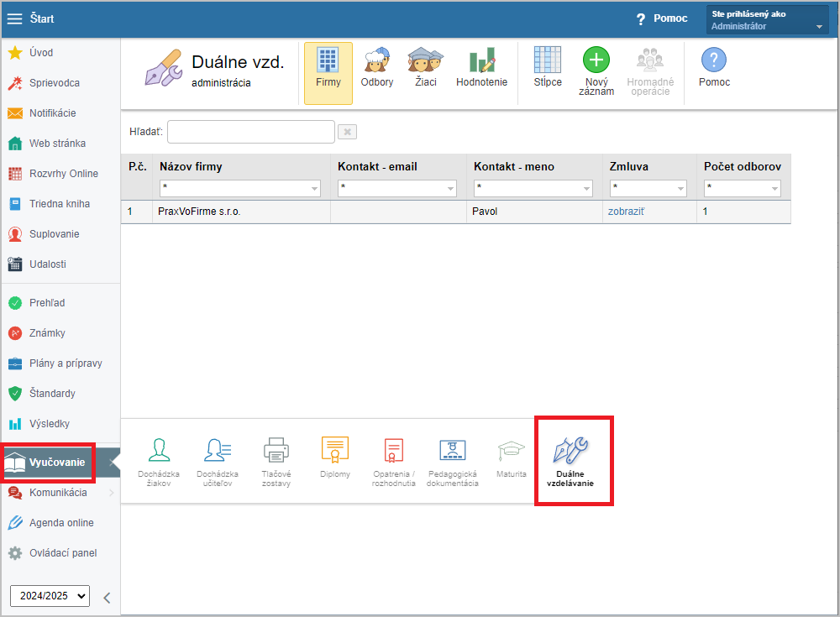Switch to the Žiaci tab
Image resolution: width=840 pixels, height=617 pixels.
coord(426,67)
